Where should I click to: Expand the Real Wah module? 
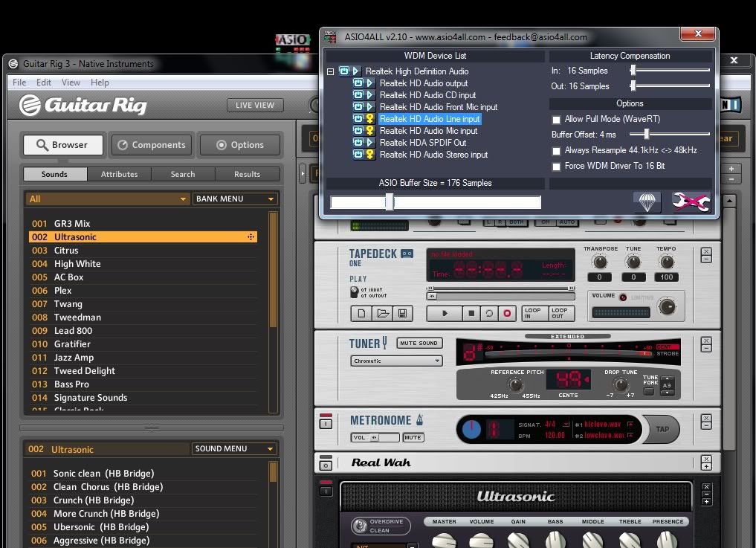[706, 466]
